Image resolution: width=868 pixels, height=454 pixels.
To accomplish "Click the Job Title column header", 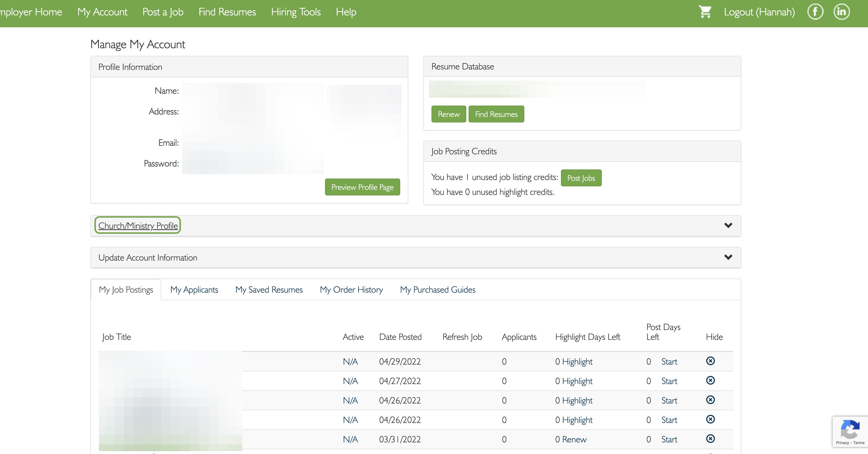I will click(117, 337).
